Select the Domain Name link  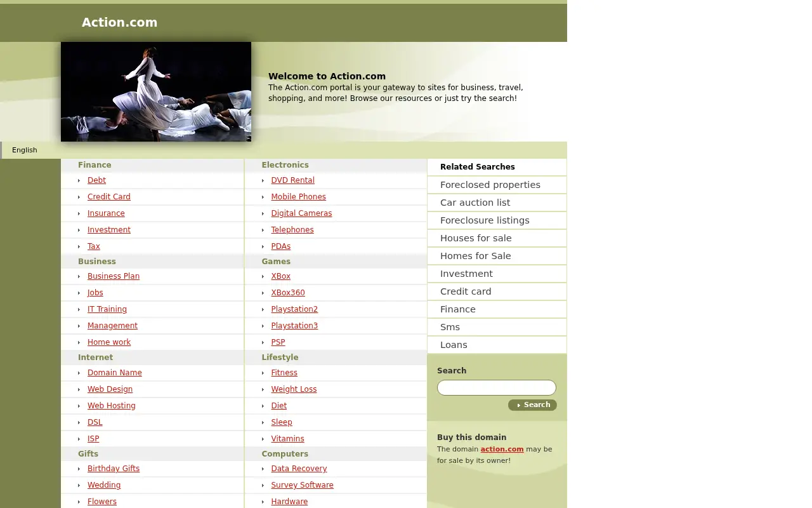pos(115,373)
